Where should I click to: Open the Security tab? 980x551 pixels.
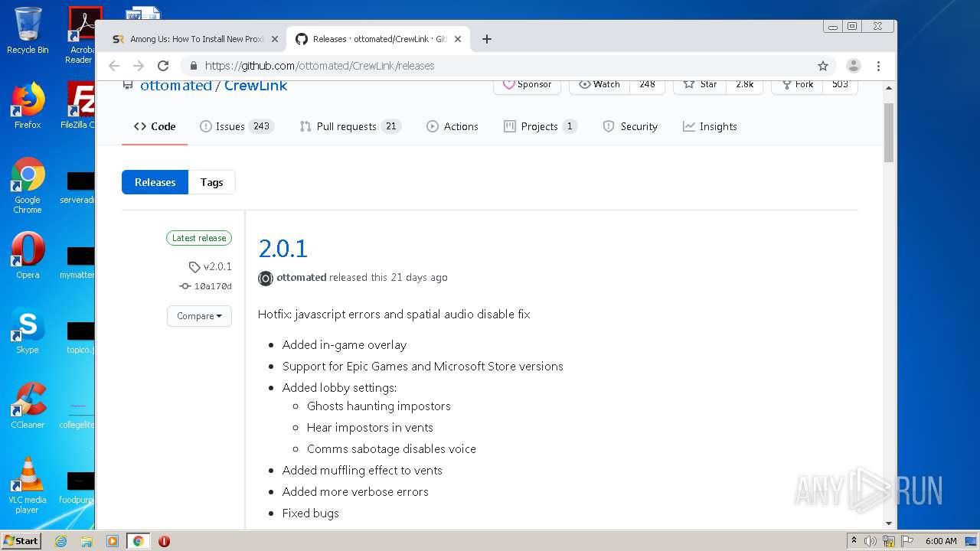coord(630,126)
